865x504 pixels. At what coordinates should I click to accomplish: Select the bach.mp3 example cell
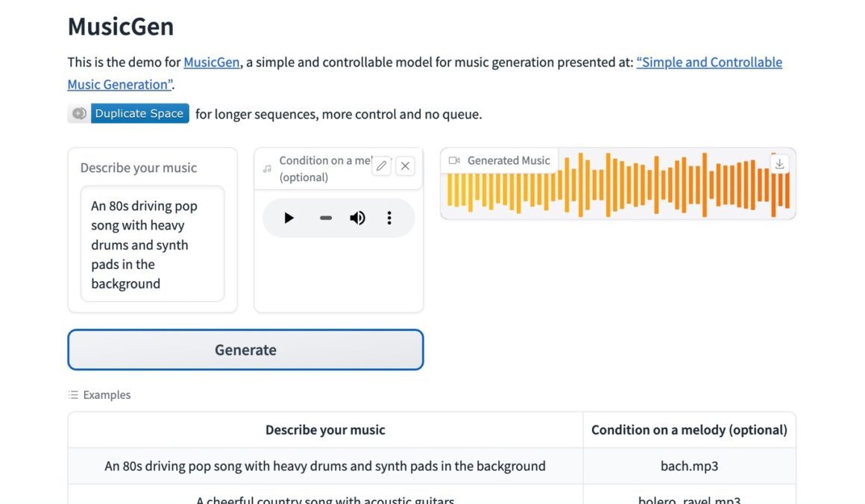[x=689, y=466]
